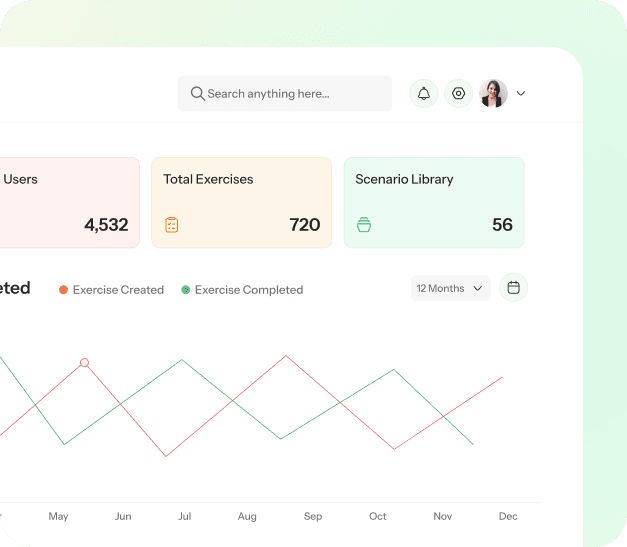The image size is (627, 547).
Task: Click the user profile avatar photo
Action: click(x=493, y=94)
